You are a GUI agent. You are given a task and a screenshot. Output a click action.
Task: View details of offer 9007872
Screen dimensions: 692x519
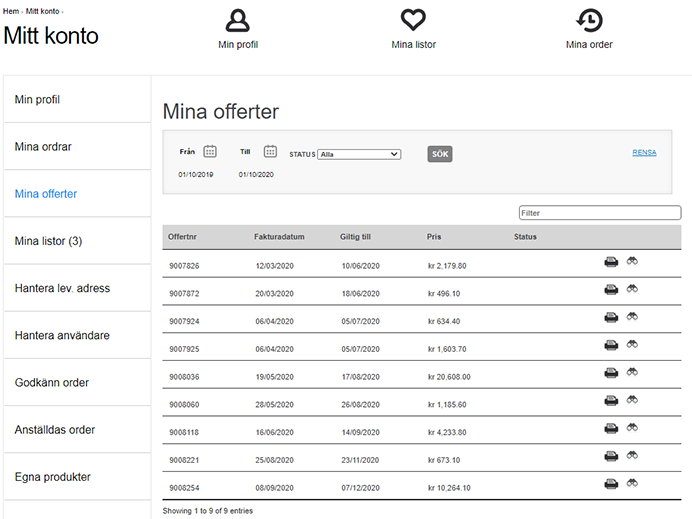coord(632,289)
